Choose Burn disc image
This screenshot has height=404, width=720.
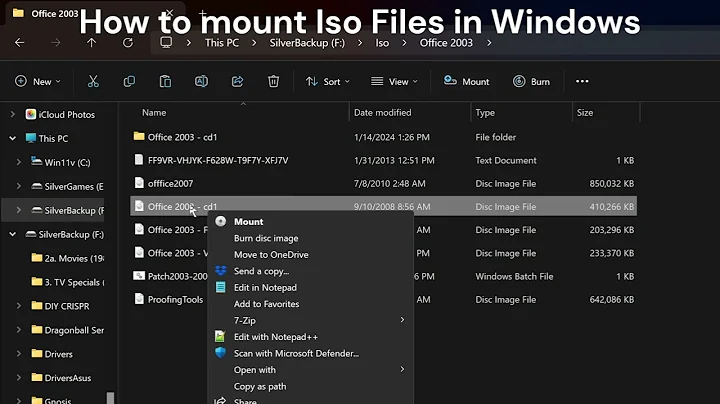(310, 238)
